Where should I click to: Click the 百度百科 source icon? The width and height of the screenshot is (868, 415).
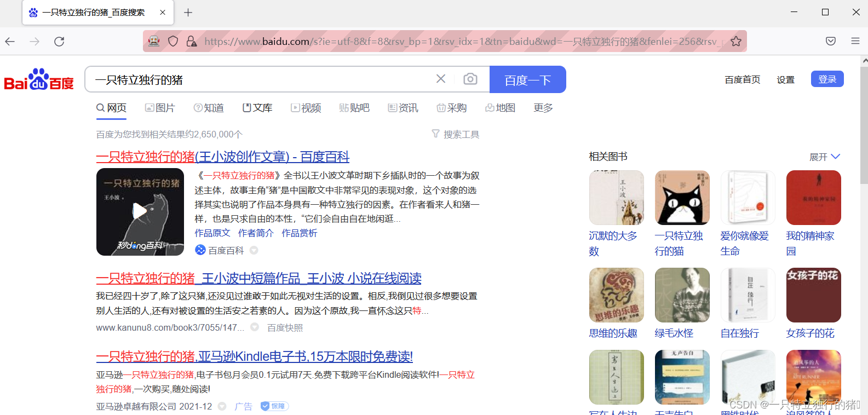coord(200,250)
